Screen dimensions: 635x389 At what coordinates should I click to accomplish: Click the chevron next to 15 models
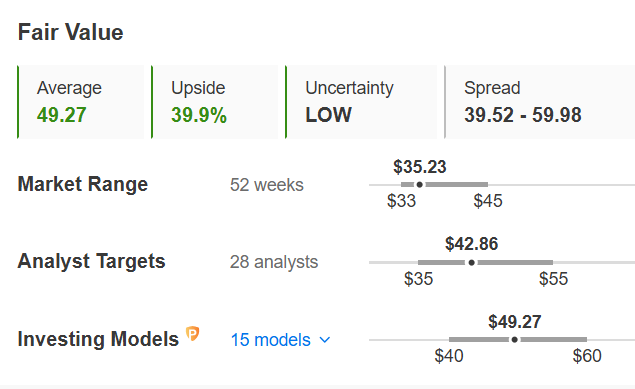(x=325, y=340)
